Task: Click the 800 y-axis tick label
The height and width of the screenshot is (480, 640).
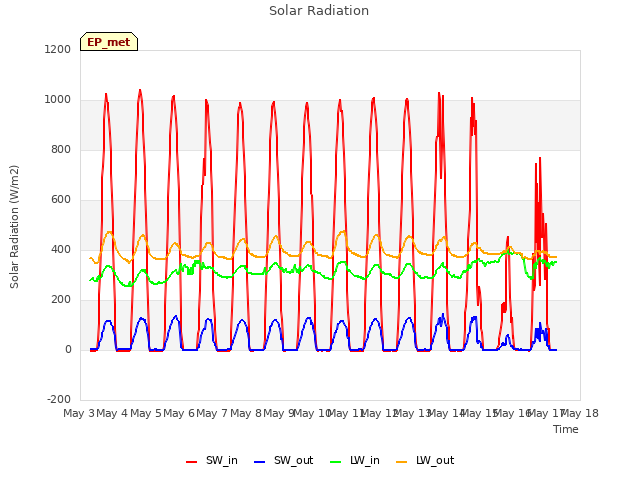Action: click(61, 149)
